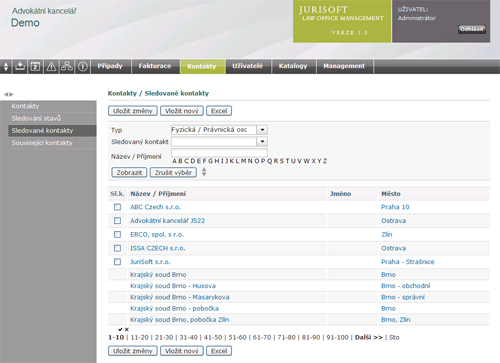Open the Katalogy tab
The height and width of the screenshot is (363, 500).
coord(293,66)
